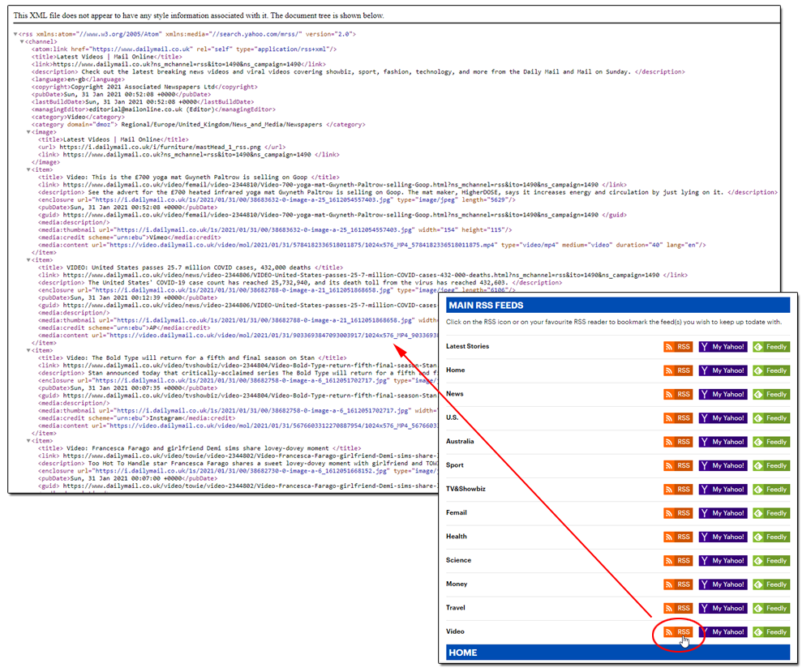The height and width of the screenshot is (672, 811).
Task: Add the Australia feed to My Yahoo!
Action: pyautogui.click(x=723, y=442)
